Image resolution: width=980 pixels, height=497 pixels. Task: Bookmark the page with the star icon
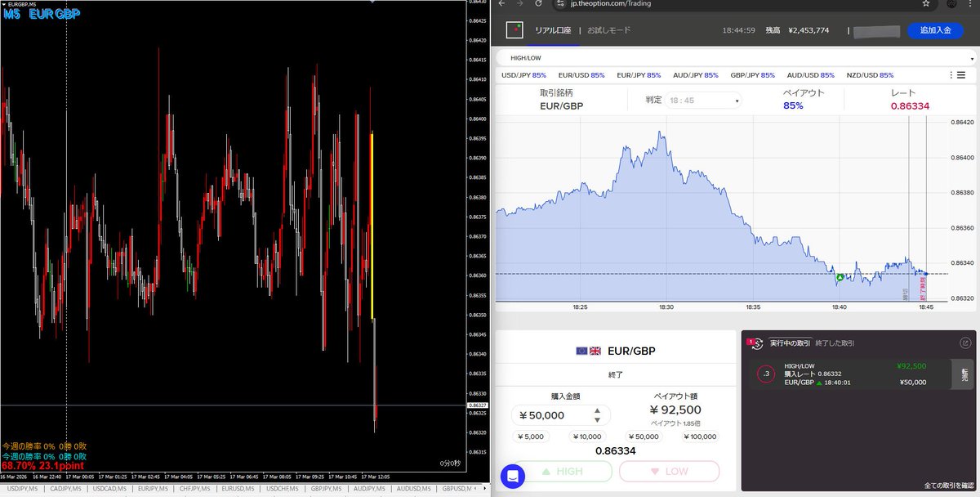point(926,4)
